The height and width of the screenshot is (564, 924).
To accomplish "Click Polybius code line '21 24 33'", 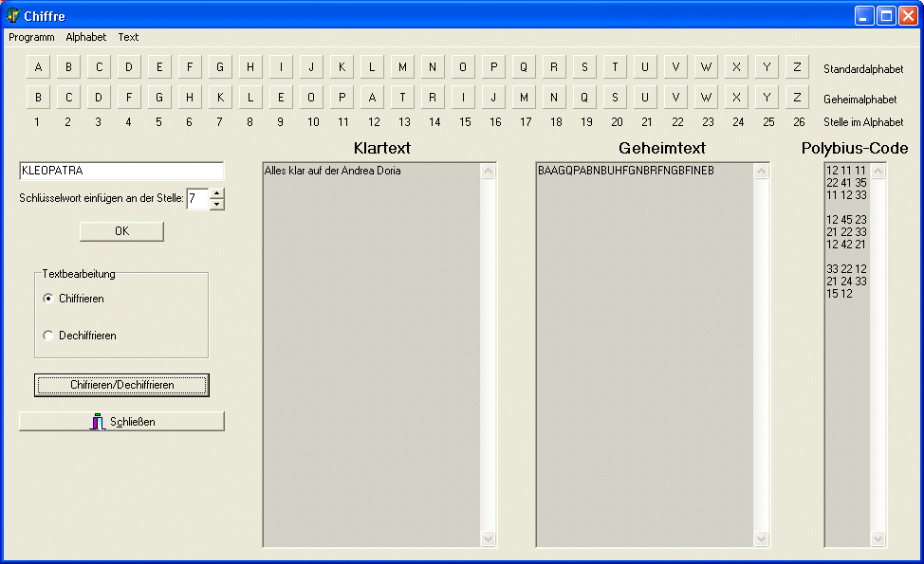I will (x=846, y=282).
